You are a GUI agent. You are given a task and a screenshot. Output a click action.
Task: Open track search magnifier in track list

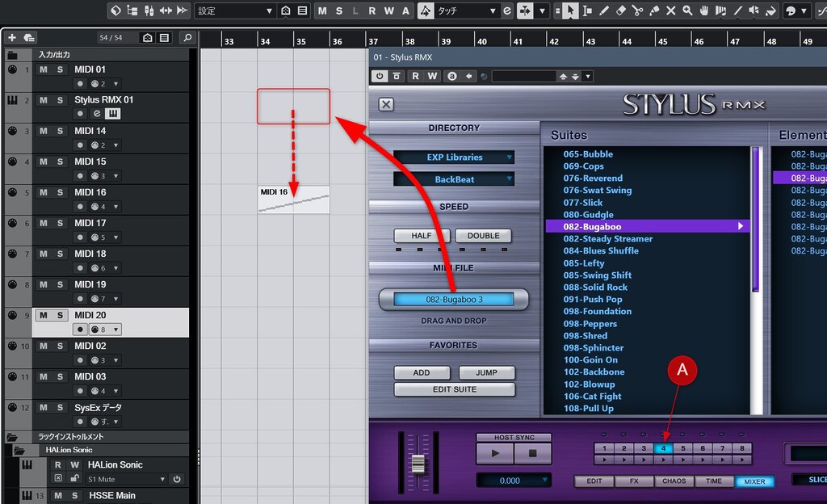click(187, 37)
